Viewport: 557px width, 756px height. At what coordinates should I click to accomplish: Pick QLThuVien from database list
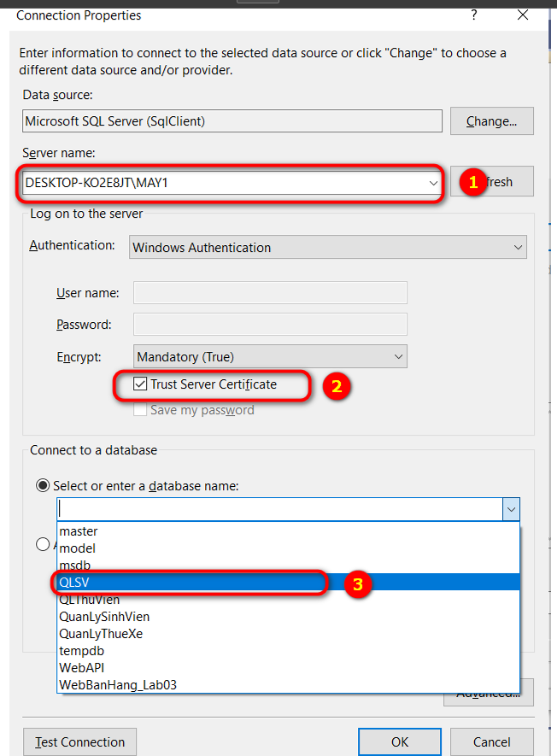click(91, 600)
